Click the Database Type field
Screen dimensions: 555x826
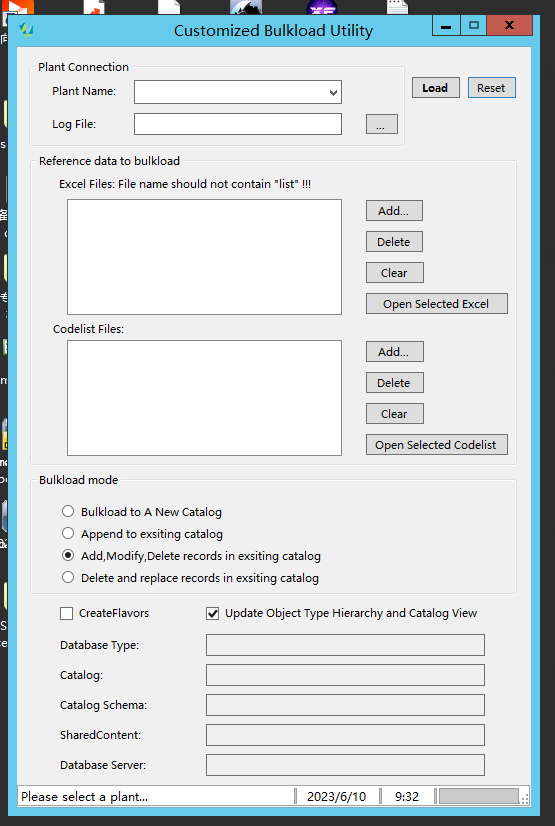[345, 645]
